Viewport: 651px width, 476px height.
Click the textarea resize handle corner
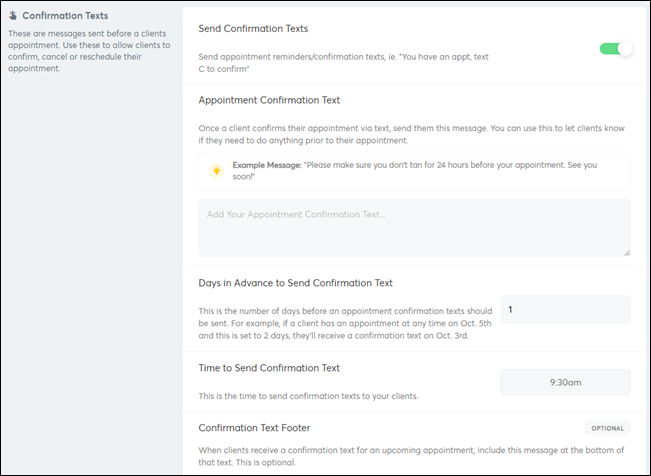(627, 253)
